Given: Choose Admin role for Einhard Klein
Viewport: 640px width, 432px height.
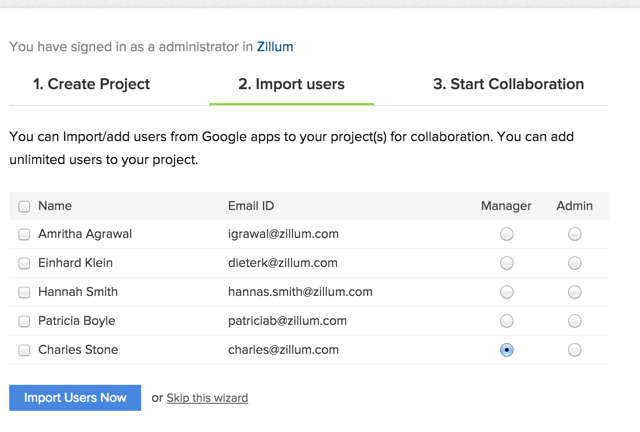Looking at the screenshot, I should 574,263.
